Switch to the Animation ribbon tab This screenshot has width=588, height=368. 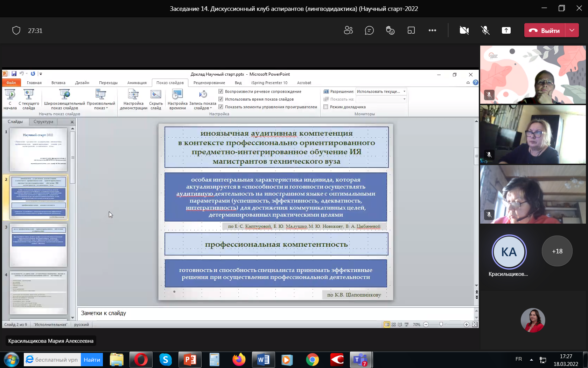point(137,83)
